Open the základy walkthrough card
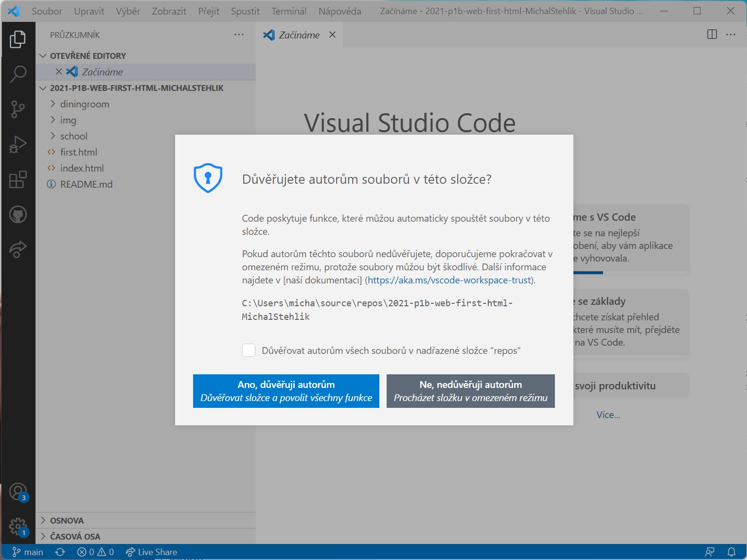This screenshot has width=747, height=560. pos(631,323)
